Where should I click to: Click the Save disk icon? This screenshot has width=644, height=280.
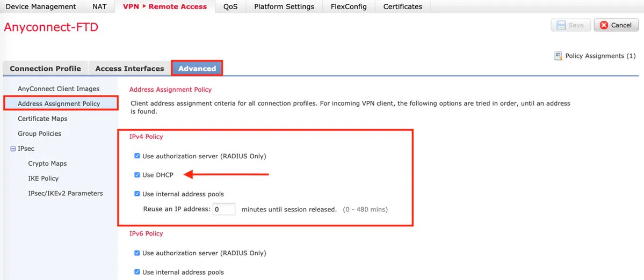coord(561,25)
